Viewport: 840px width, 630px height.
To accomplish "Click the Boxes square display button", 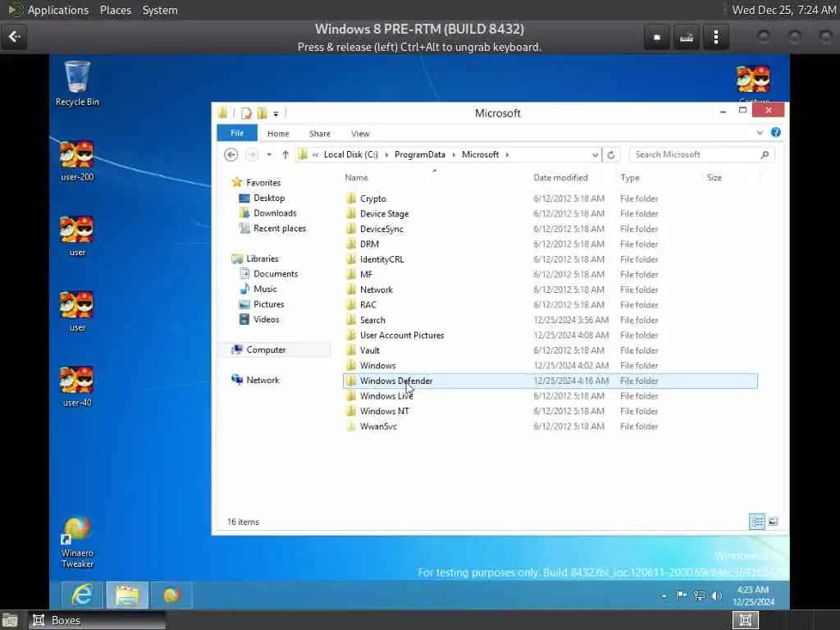I will tap(657, 37).
